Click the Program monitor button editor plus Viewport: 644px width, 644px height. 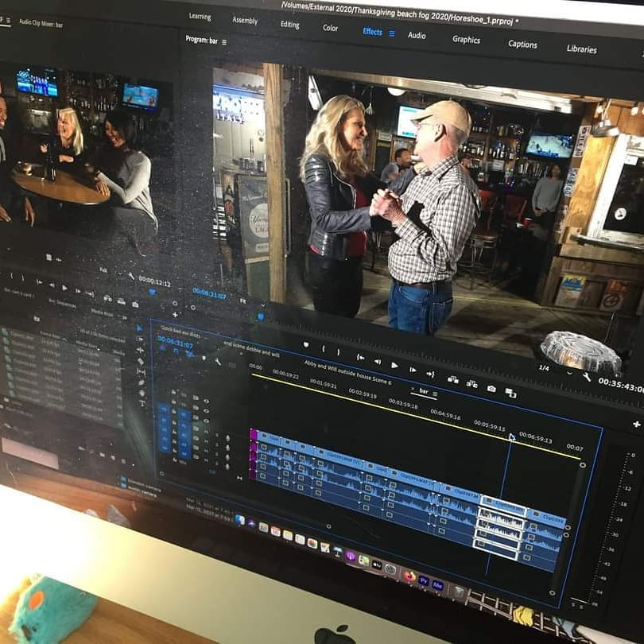point(636,425)
